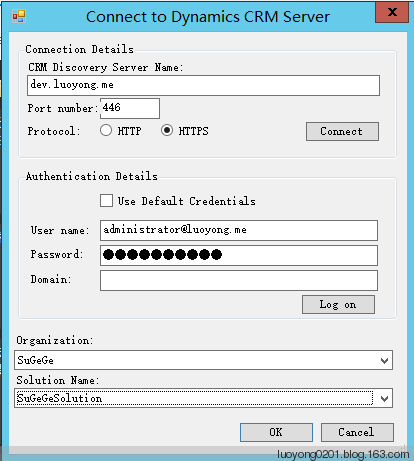
Task: Click the User name input field
Action: 239,230
